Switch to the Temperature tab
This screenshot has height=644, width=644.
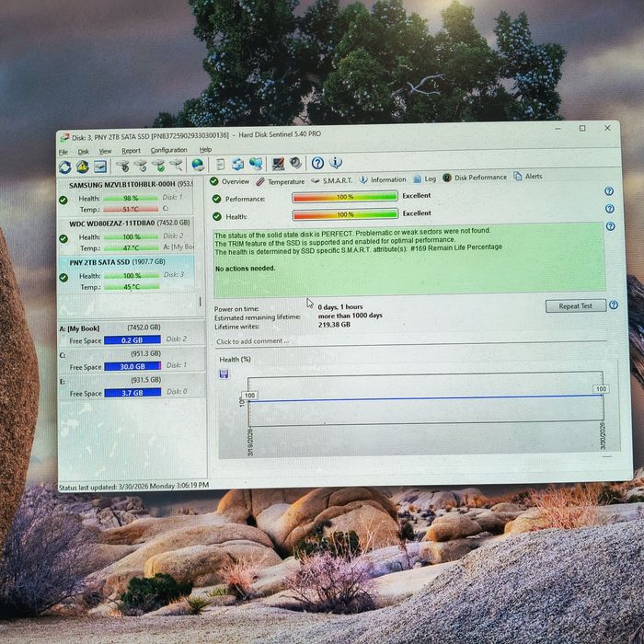(x=280, y=181)
